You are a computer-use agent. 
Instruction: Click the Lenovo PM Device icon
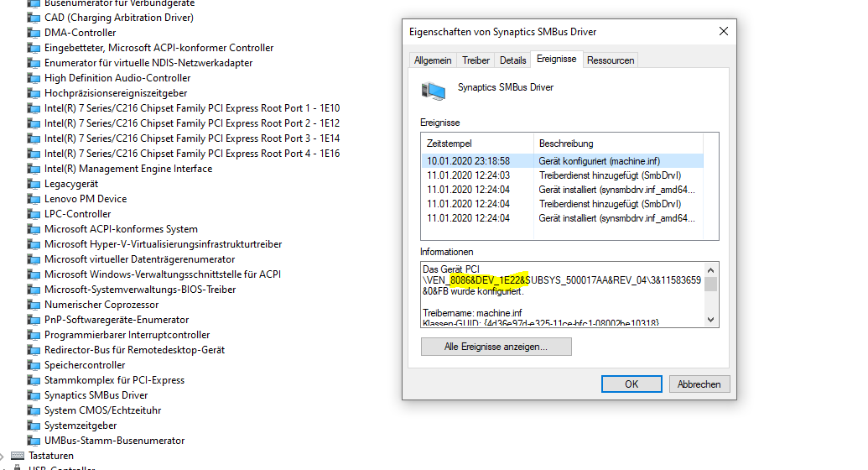[x=34, y=199]
